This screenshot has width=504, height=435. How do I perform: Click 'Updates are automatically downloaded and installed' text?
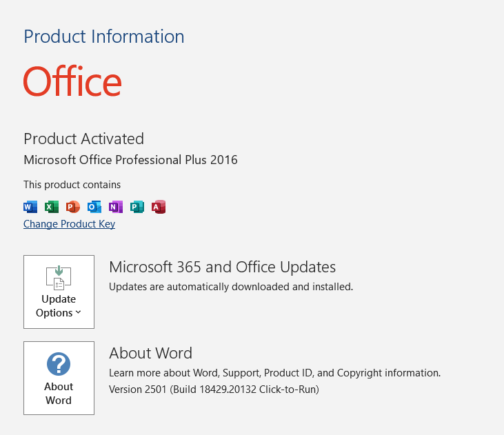click(x=231, y=287)
